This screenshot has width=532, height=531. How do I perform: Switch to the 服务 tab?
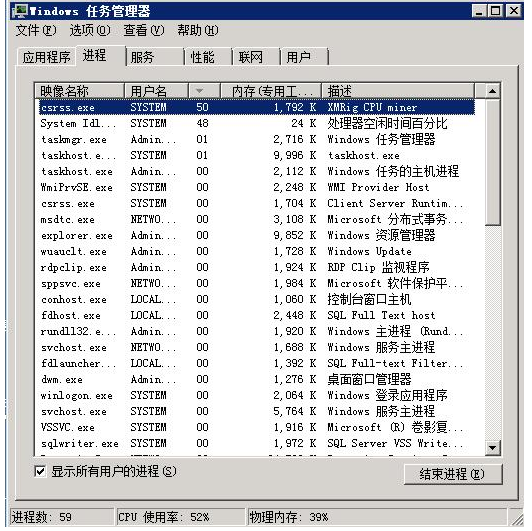155,57
